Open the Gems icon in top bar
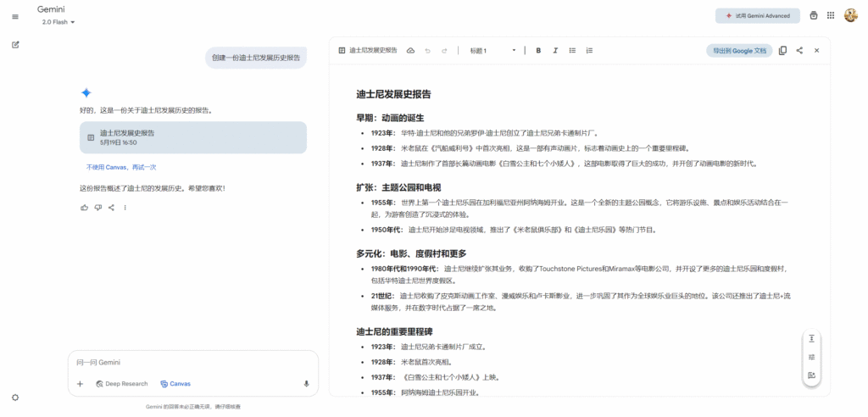The width and height of the screenshot is (868, 417). point(813,15)
